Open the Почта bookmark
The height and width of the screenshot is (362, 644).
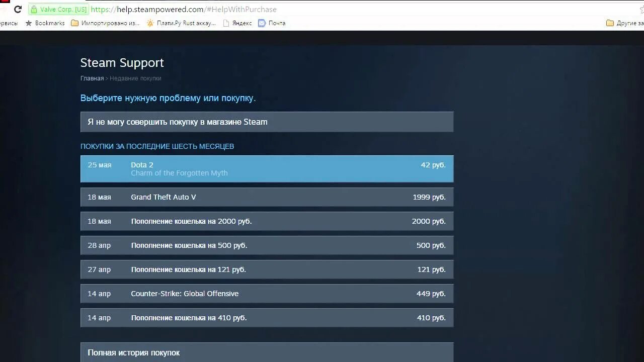[x=272, y=23]
